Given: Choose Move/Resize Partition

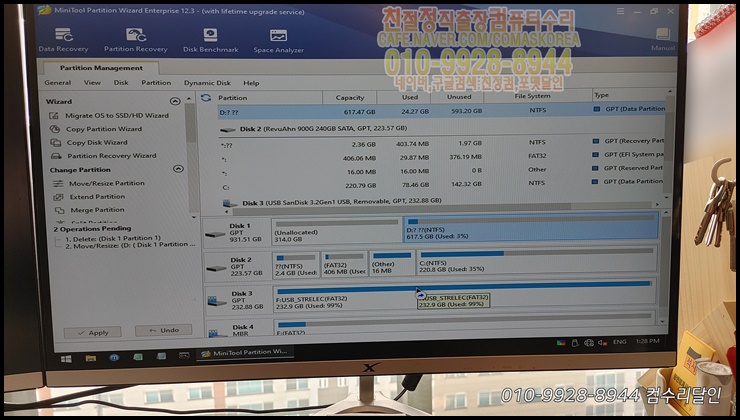Looking at the screenshot, I should click(107, 183).
